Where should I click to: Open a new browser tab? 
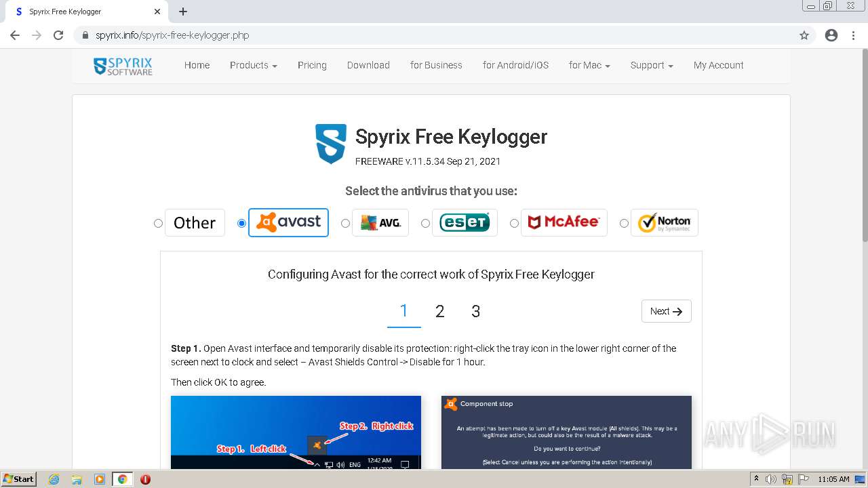[183, 12]
